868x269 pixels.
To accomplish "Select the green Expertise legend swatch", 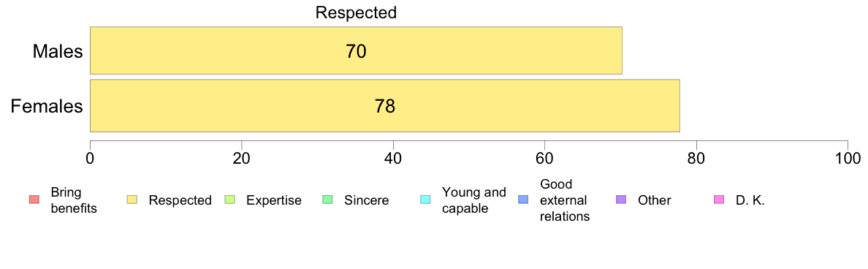I will click(229, 200).
